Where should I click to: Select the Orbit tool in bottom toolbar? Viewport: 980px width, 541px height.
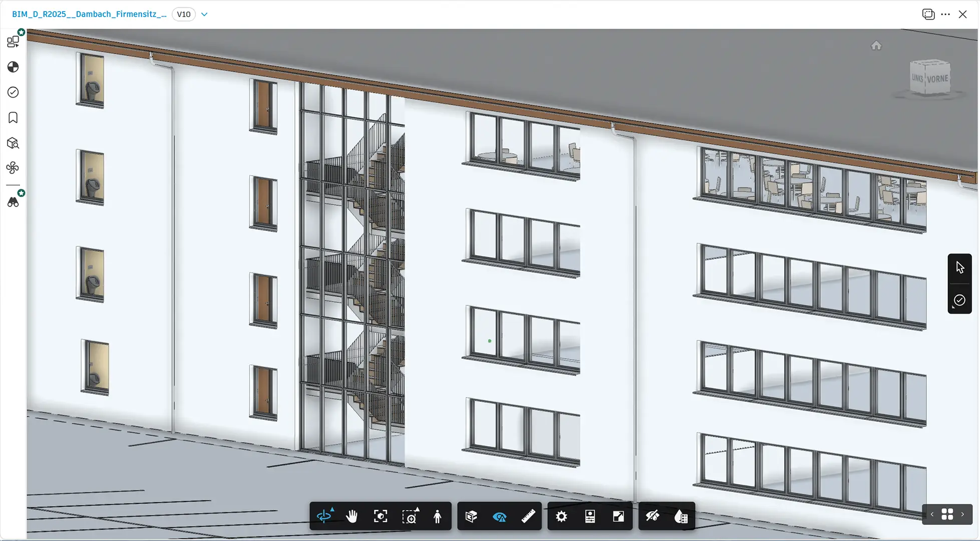click(x=324, y=516)
